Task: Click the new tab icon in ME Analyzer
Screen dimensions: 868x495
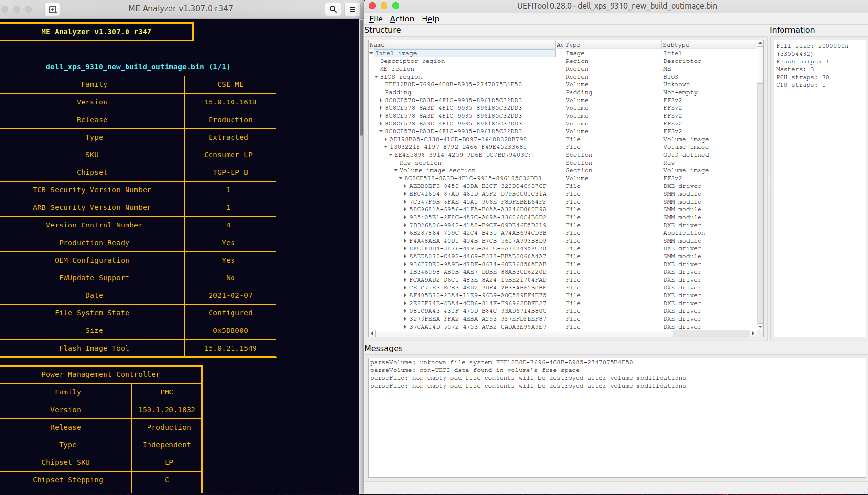Action: [53, 9]
